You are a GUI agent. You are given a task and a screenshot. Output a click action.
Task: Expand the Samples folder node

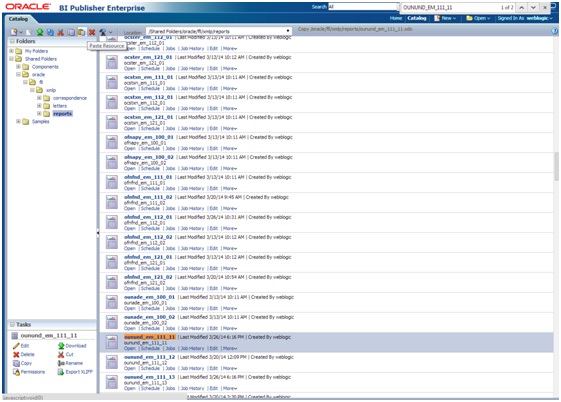tap(18, 122)
